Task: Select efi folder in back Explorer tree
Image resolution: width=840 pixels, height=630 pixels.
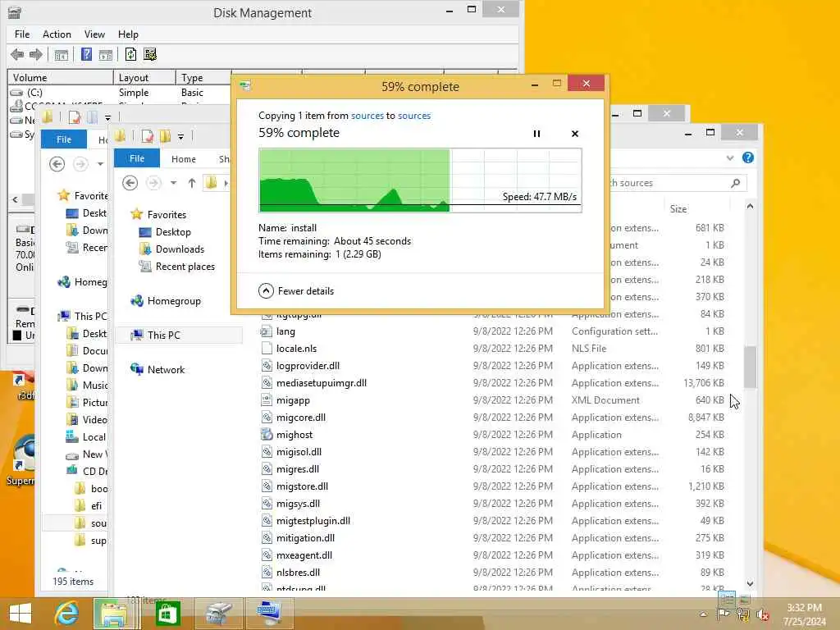Action: click(x=97, y=505)
